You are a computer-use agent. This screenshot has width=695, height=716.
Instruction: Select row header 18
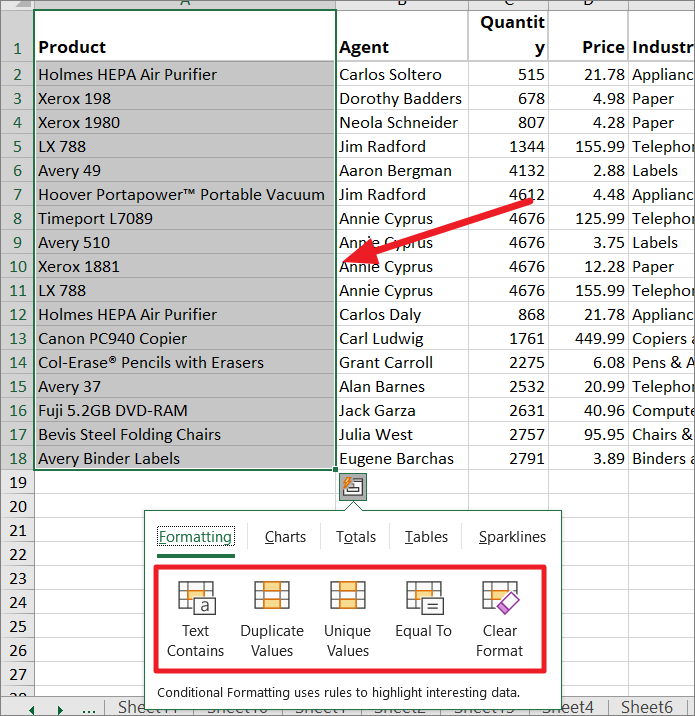click(x=17, y=458)
